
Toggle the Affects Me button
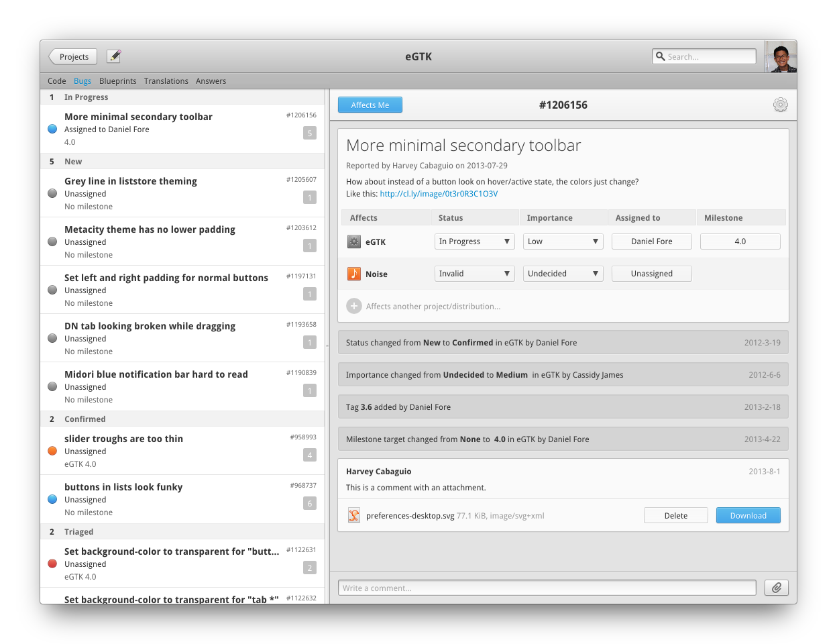click(x=370, y=105)
